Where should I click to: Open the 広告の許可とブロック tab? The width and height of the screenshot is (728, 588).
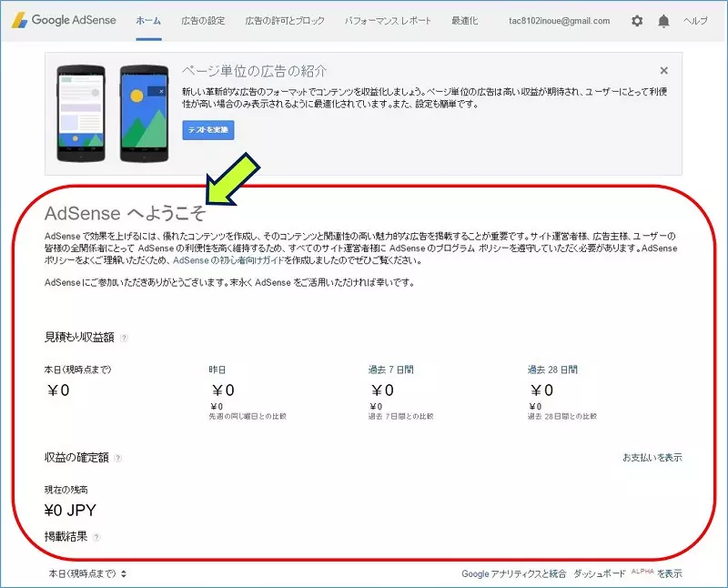tap(285, 21)
